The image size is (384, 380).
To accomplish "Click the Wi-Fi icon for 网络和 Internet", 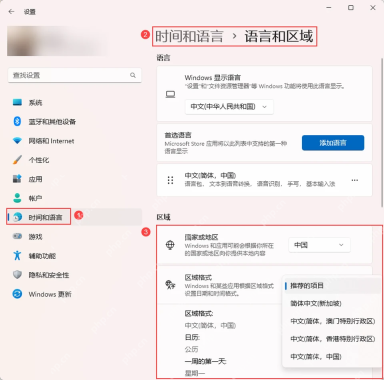I will pyautogui.click(x=17, y=141).
